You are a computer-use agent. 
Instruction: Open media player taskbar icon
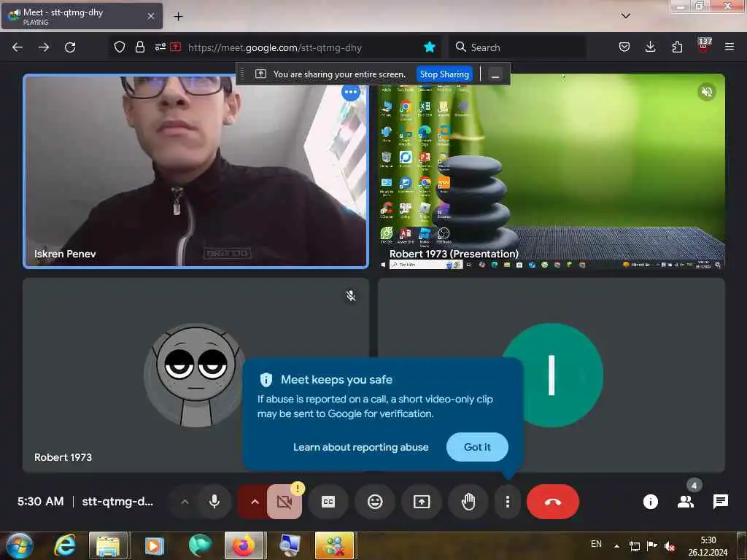(x=154, y=545)
